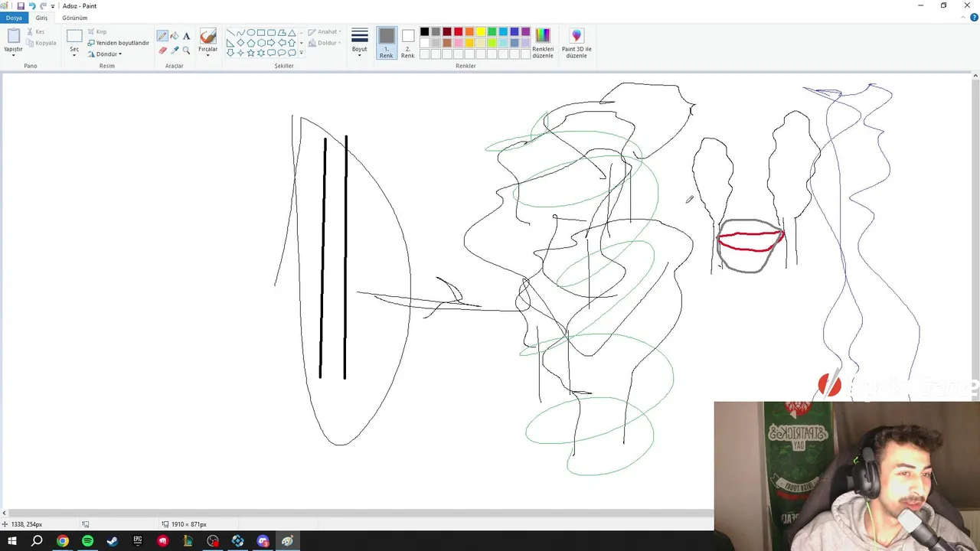Click the Undo arrow in title bar
Viewport: 980px width, 551px height.
coord(32,5)
